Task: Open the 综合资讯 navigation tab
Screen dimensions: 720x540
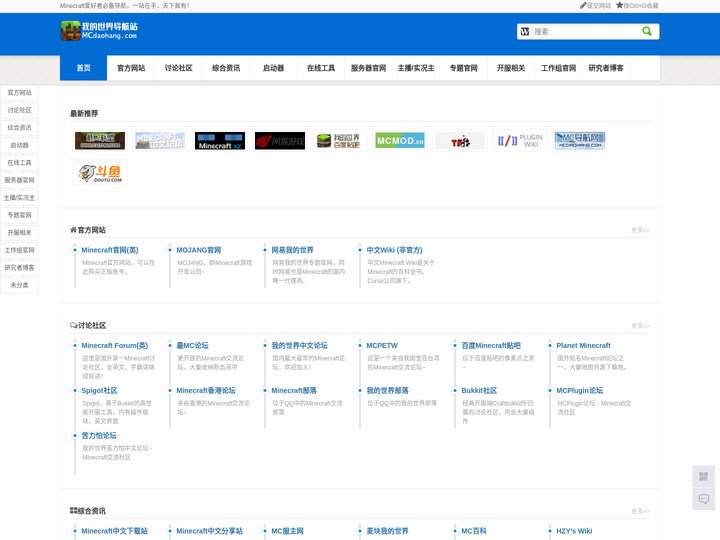Action: tap(226, 68)
